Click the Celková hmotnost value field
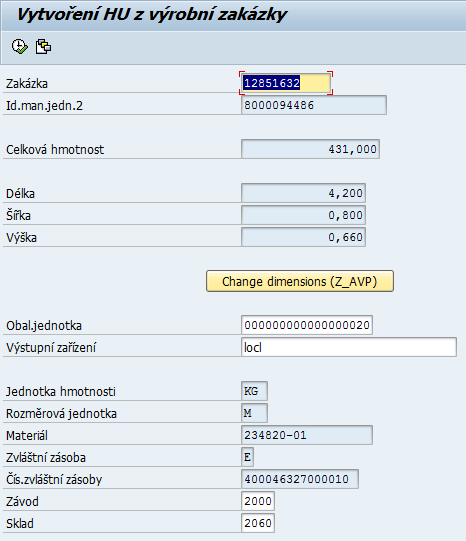The image size is (466, 541). [310, 149]
